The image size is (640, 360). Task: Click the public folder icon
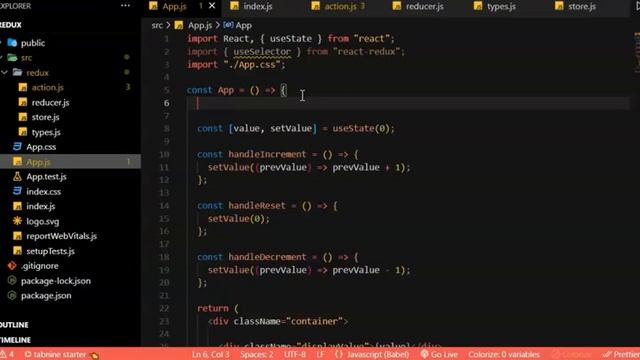click(13, 42)
